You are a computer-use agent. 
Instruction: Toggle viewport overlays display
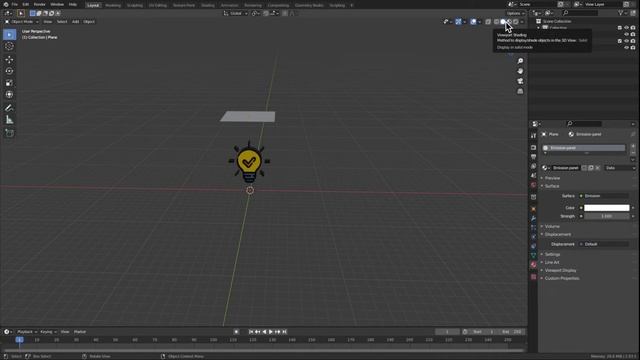click(473, 22)
